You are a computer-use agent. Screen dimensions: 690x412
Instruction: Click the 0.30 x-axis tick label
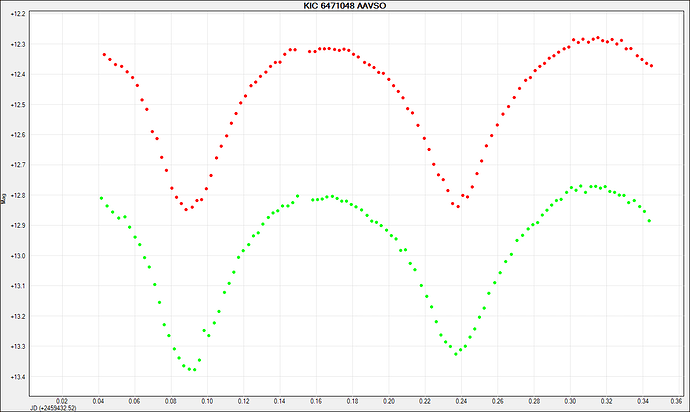(570, 401)
